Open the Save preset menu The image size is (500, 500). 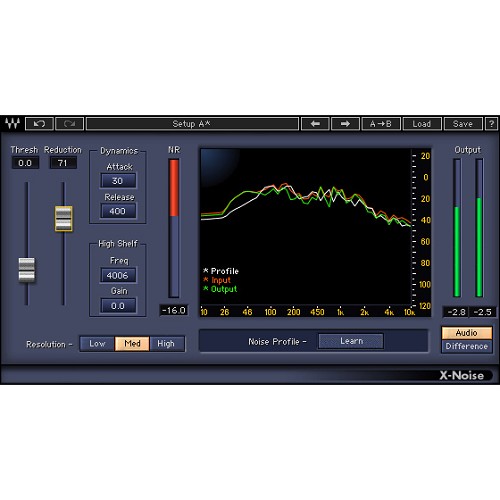[463, 124]
